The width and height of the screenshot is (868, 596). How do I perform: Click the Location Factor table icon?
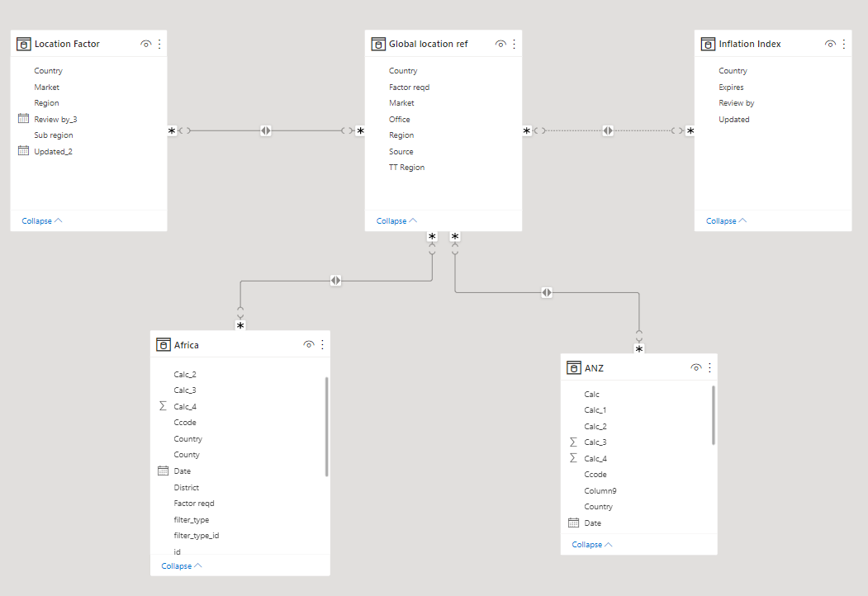[x=24, y=44]
